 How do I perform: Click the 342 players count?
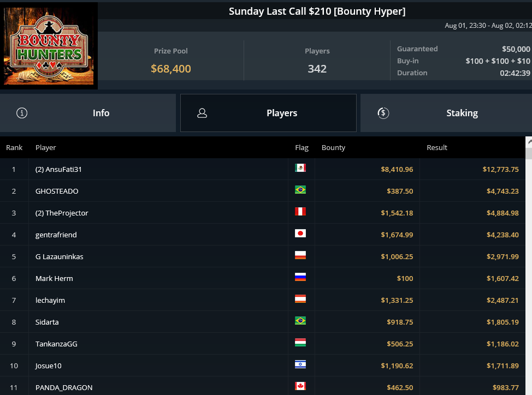coord(317,69)
